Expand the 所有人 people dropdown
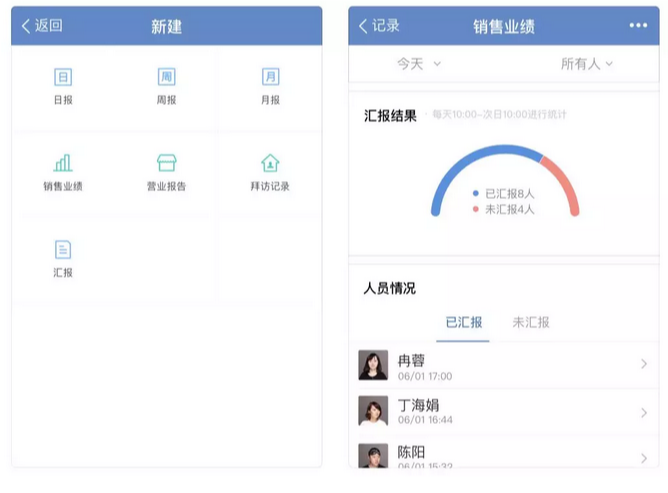The height and width of the screenshot is (493, 668). click(587, 64)
